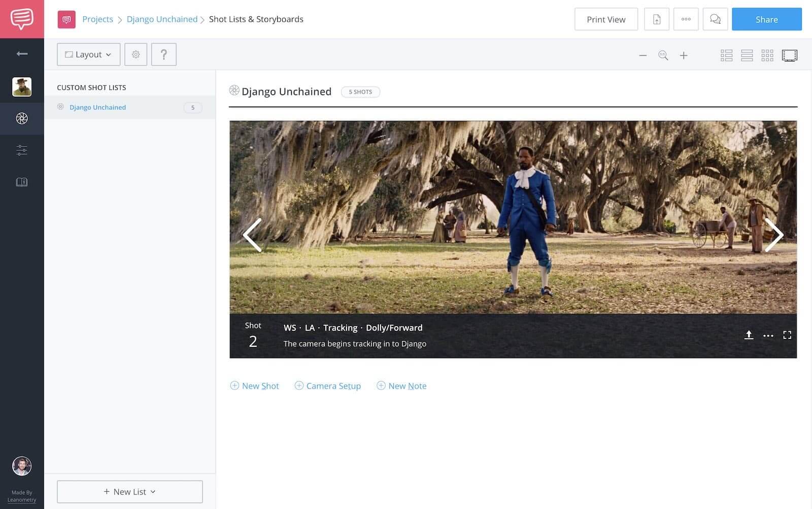Add a New Shot
The image size is (812, 509).
pyautogui.click(x=255, y=386)
